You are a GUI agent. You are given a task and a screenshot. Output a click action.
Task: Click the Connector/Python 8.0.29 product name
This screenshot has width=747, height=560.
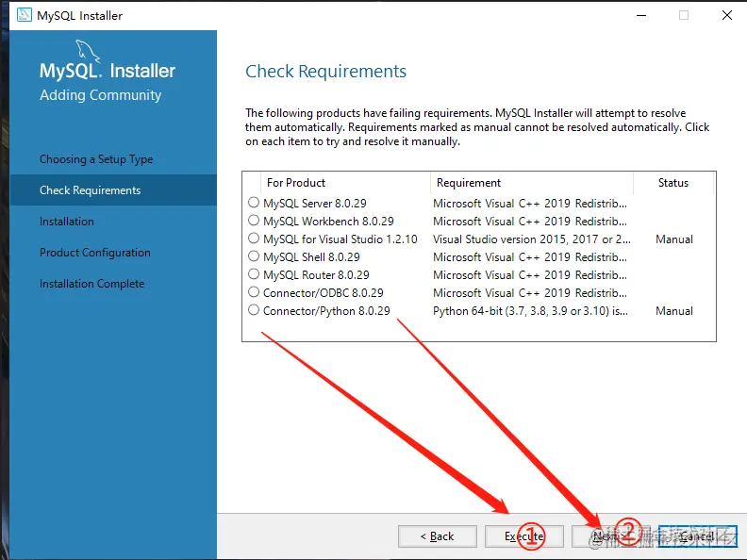(x=326, y=311)
